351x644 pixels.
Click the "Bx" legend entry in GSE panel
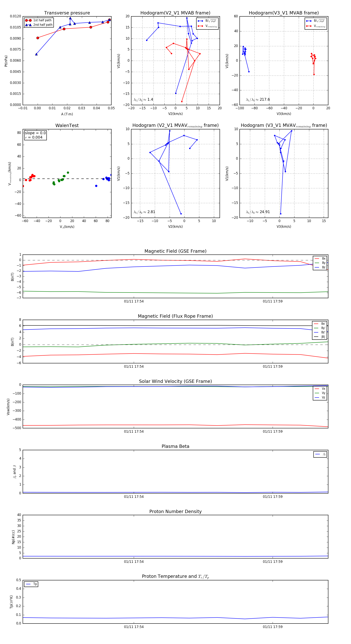(320, 259)
